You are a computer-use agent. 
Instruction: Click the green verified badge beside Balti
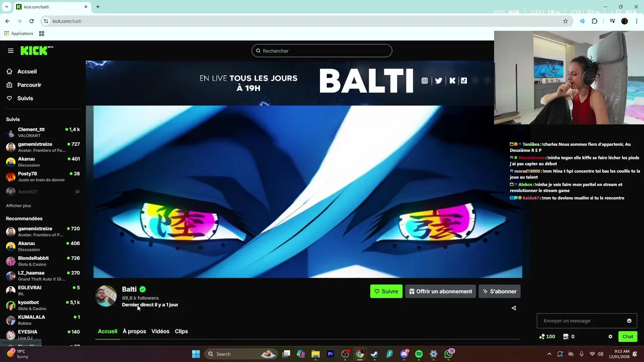coord(143,289)
